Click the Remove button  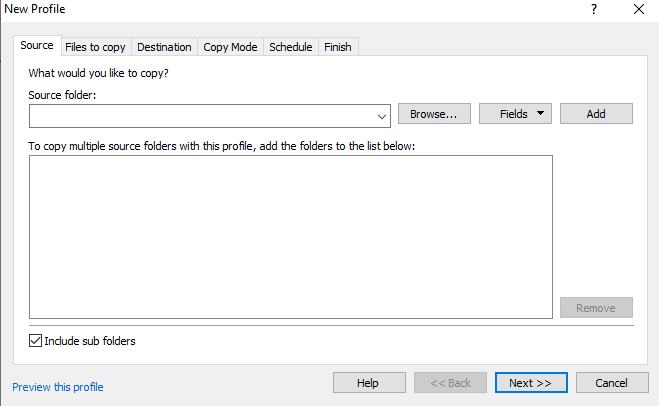pyautogui.click(x=596, y=308)
